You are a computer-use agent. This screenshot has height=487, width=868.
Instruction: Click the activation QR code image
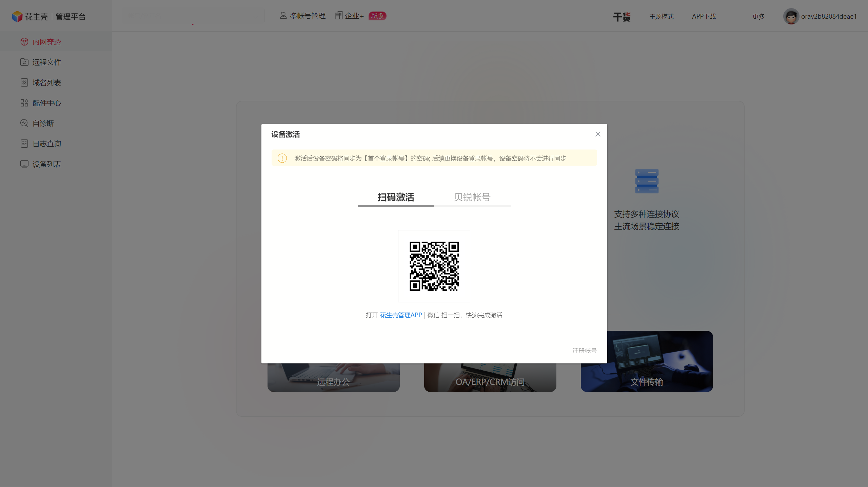(434, 266)
